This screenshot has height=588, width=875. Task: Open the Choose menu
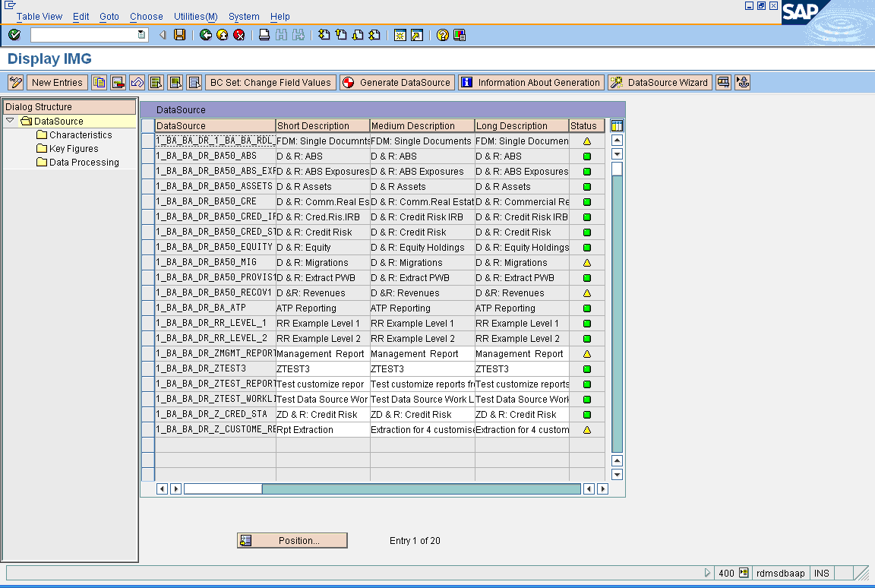point(146,17)
